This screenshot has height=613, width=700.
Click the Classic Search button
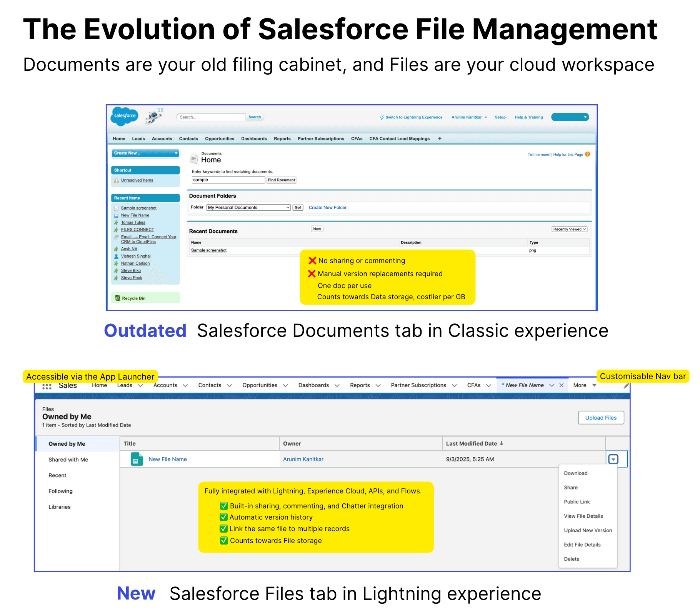[x=255, y=117]
